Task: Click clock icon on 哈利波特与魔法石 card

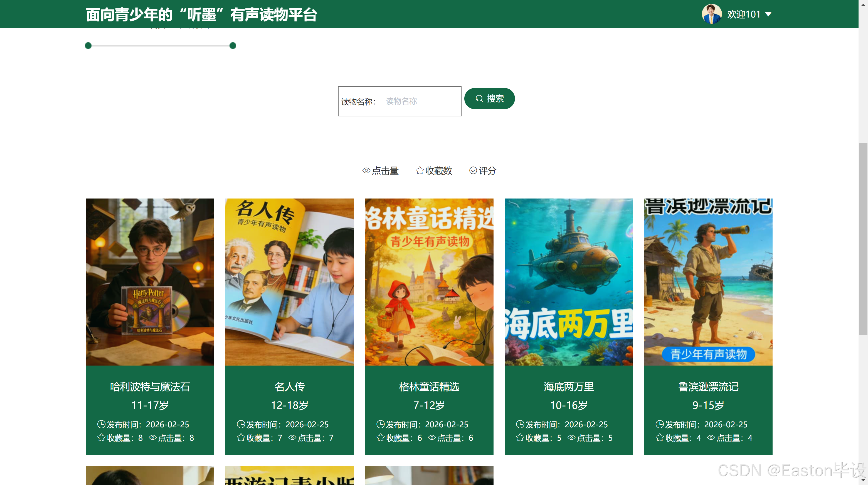Action: [x=102, y=424]
